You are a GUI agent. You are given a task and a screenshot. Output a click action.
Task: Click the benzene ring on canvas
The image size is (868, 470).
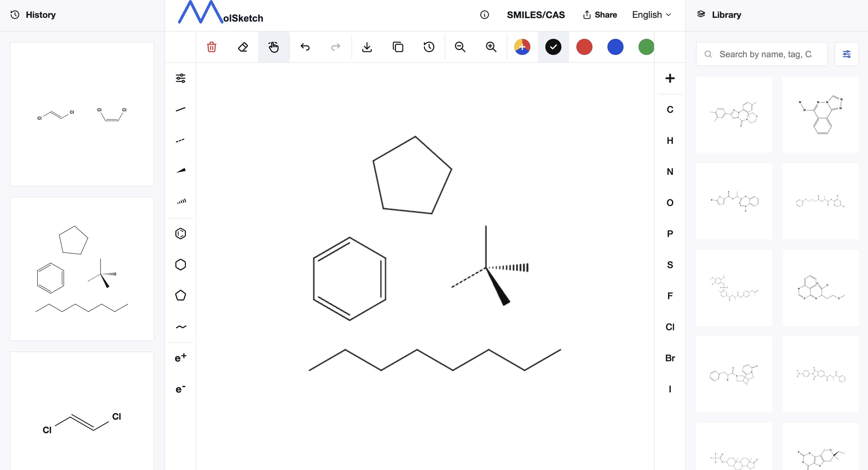point(349,279)
